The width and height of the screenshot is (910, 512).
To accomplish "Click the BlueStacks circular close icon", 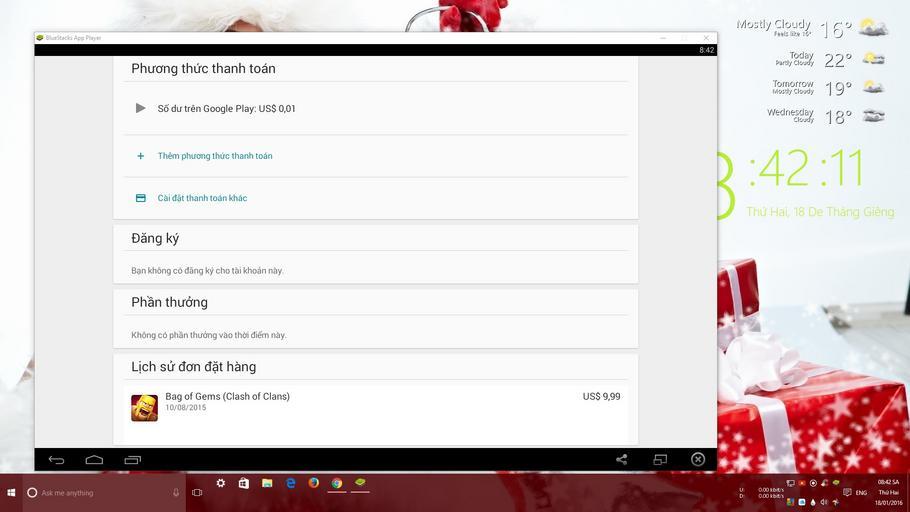I will click(698, 459).
